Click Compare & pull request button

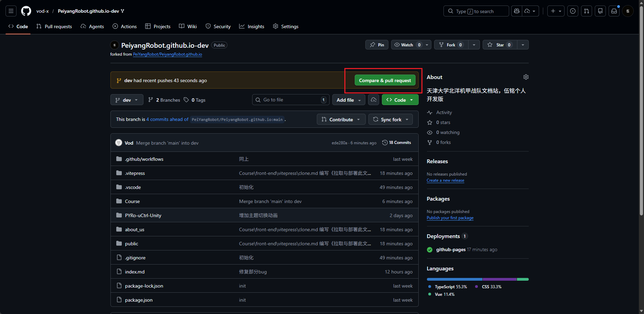(385, 80)
